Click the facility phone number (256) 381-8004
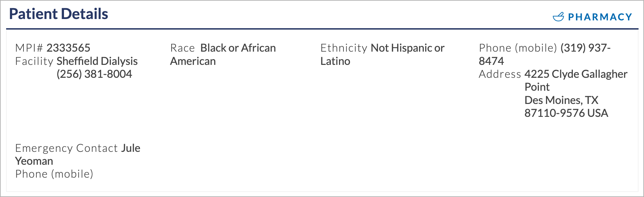 click(x=94, y=74)
